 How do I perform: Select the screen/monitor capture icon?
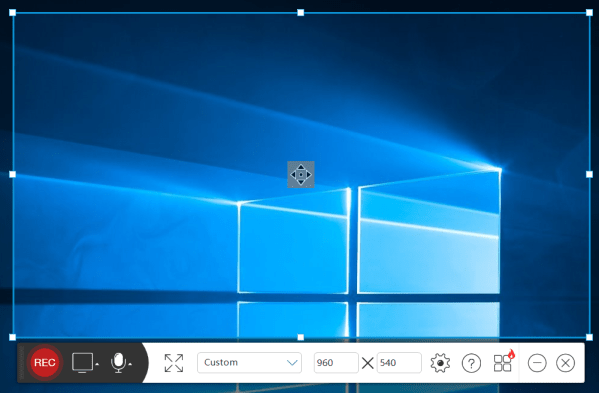click(x=82, y=362)
